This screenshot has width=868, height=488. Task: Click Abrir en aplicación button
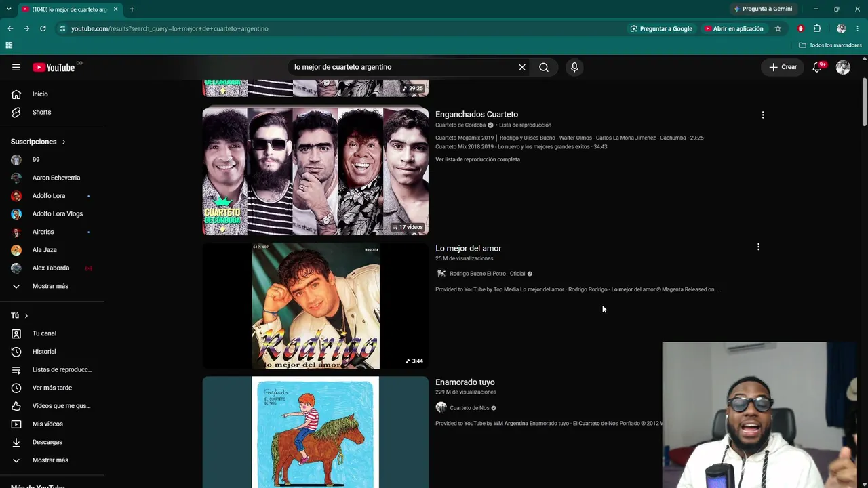pos(734,28)
